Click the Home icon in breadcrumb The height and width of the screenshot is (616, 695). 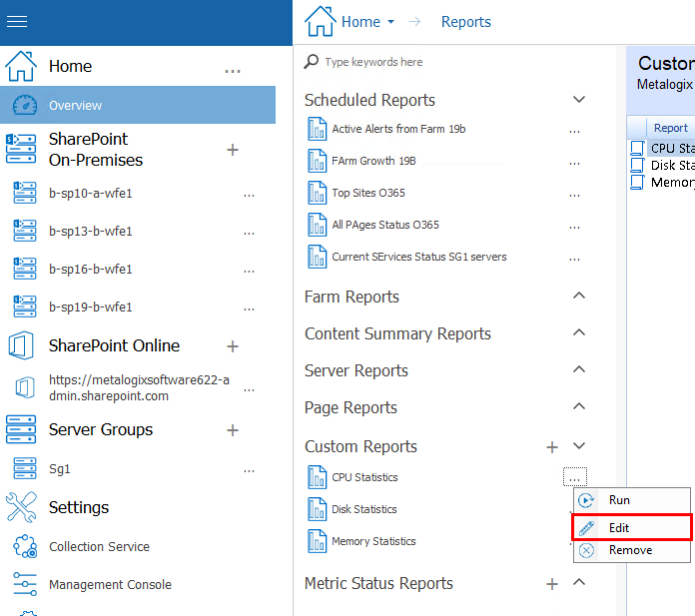[x=320, y=22]
